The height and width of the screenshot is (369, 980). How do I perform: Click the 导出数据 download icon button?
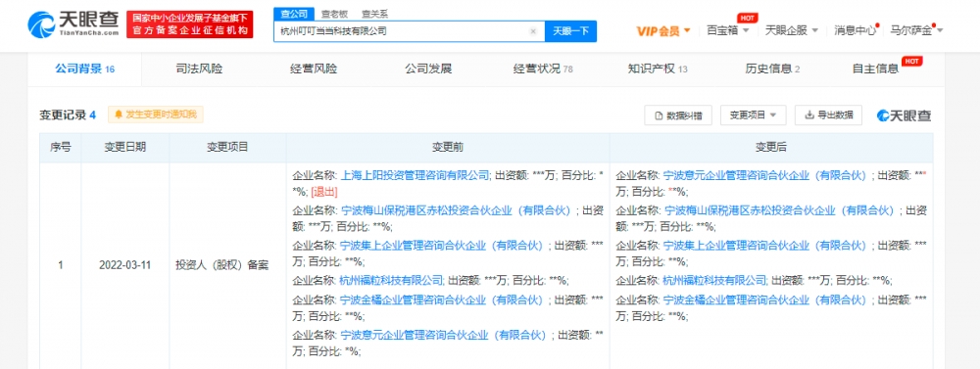[x=829, y=115]
